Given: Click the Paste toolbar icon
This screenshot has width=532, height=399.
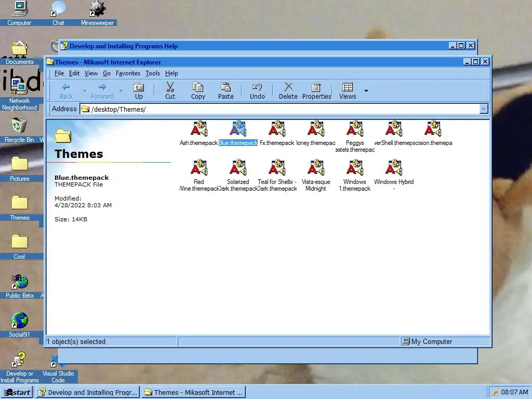Looking at the screenshot, I should [226, 91].
